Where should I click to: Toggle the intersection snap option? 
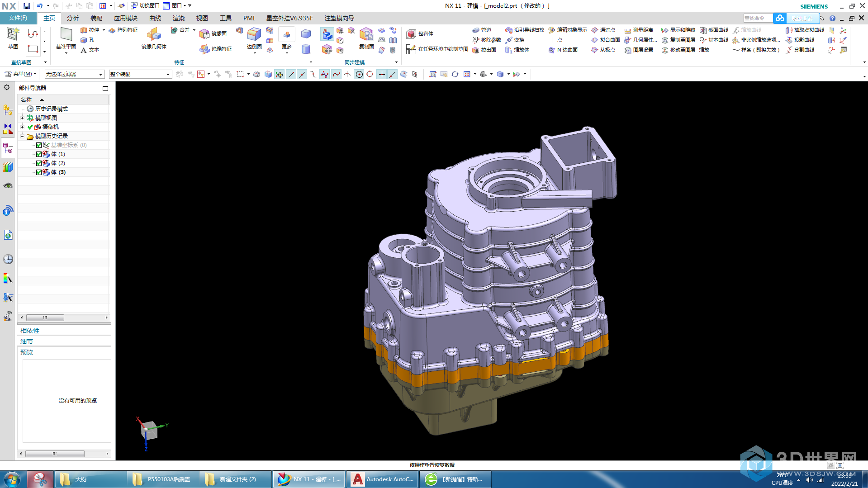click(x=347, y=74)
